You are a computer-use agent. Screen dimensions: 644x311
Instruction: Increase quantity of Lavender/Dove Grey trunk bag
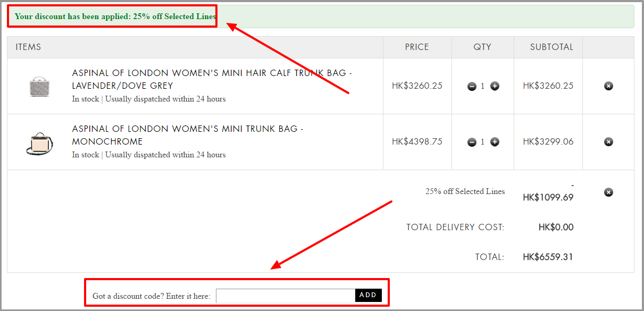point(495,86)
